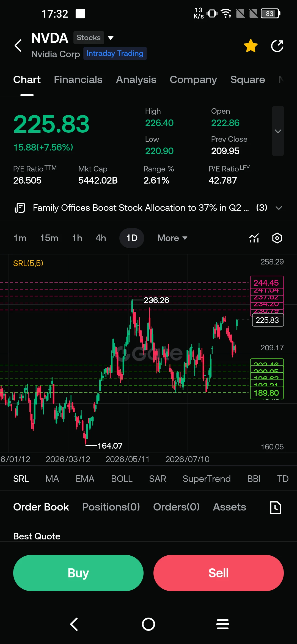Switch chart to 4h interval
Image resolution: width=297 pixels, height=644 pixels.
coord(101,238)
